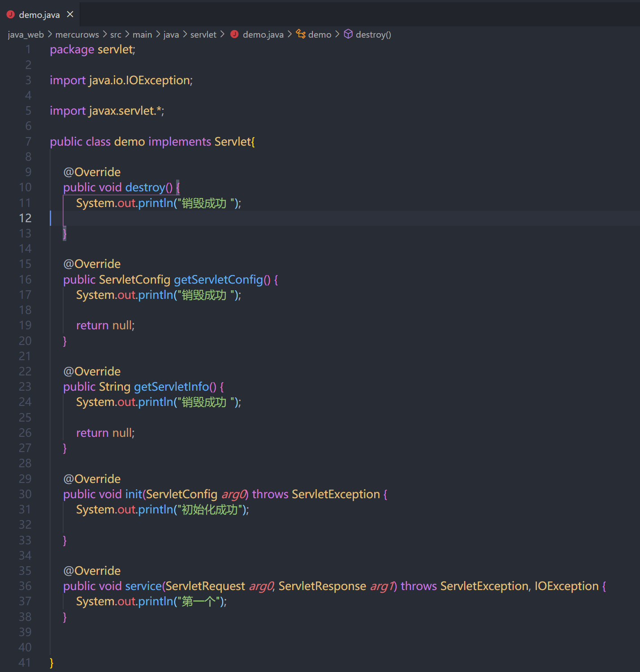Click the cube method icon beside destroy() in breadcrumb
Viewport: 640px width, 672px height.
coord(348,34)
